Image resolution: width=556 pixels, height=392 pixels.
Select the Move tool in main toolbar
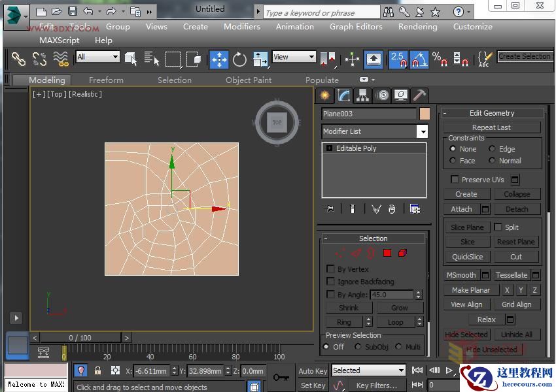pyautogui.click(x=218, y=59)
